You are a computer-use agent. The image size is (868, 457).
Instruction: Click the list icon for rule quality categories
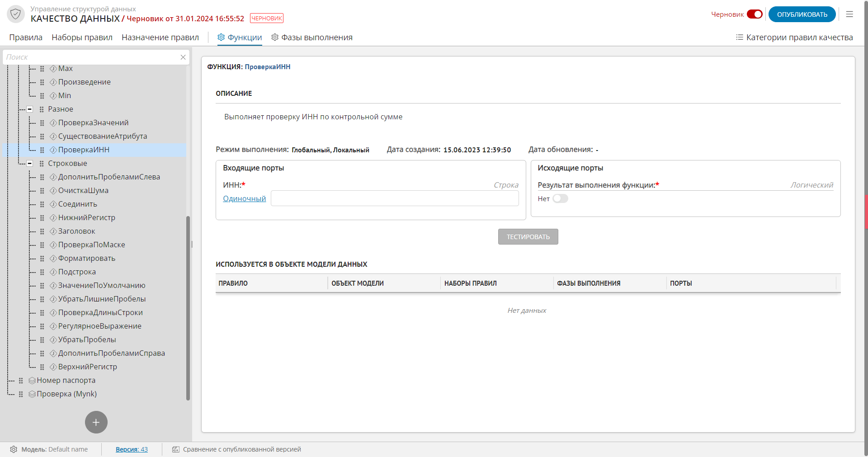coord(740,38)
